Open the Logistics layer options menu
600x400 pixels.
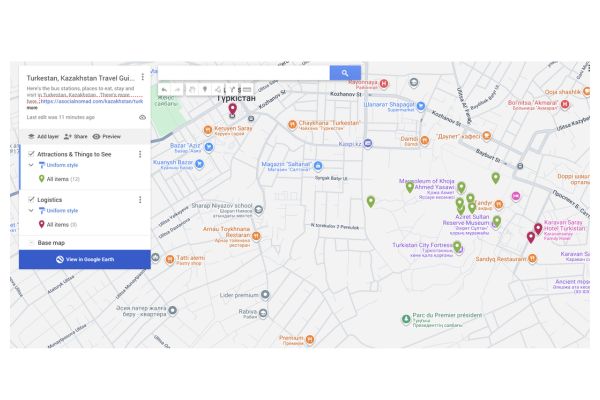(140, 199)
